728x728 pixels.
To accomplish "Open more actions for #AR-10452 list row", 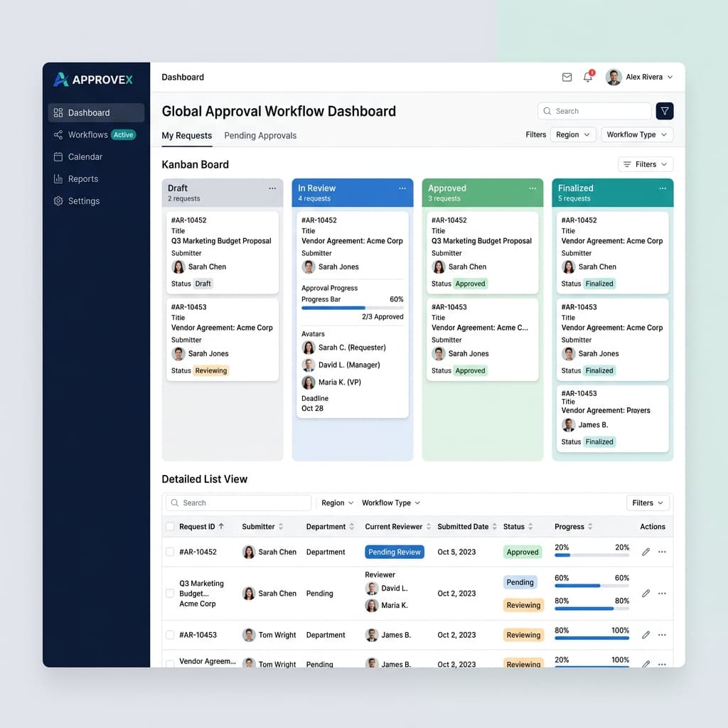I will point(662,552).
